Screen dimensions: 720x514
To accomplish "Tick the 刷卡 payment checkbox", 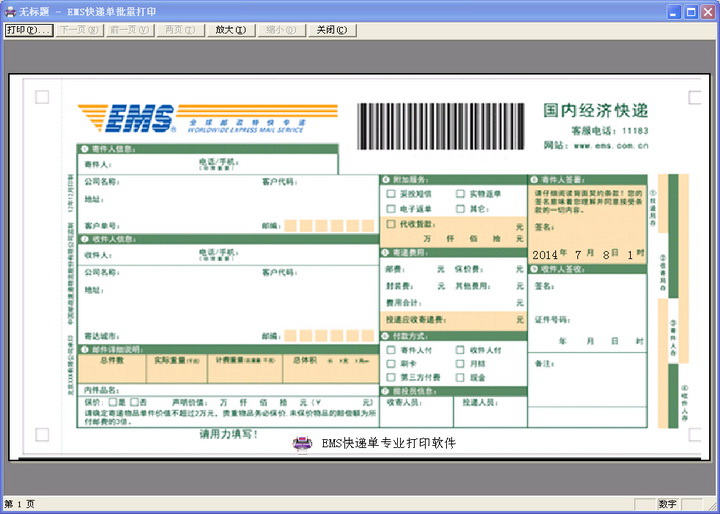I will (391, 364).
